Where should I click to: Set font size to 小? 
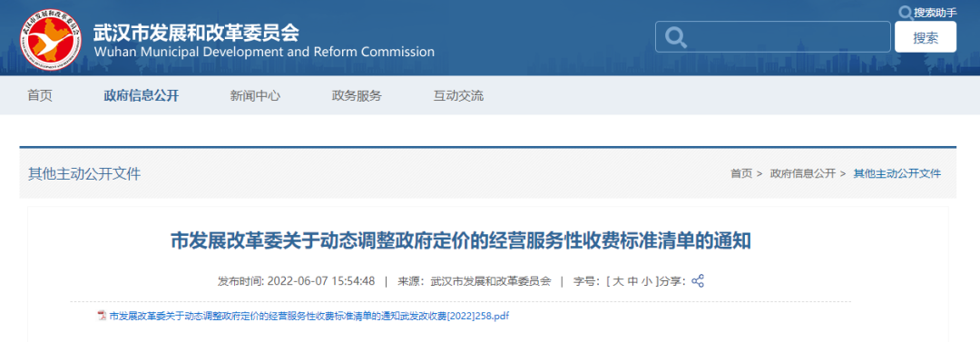pos(648,281)
